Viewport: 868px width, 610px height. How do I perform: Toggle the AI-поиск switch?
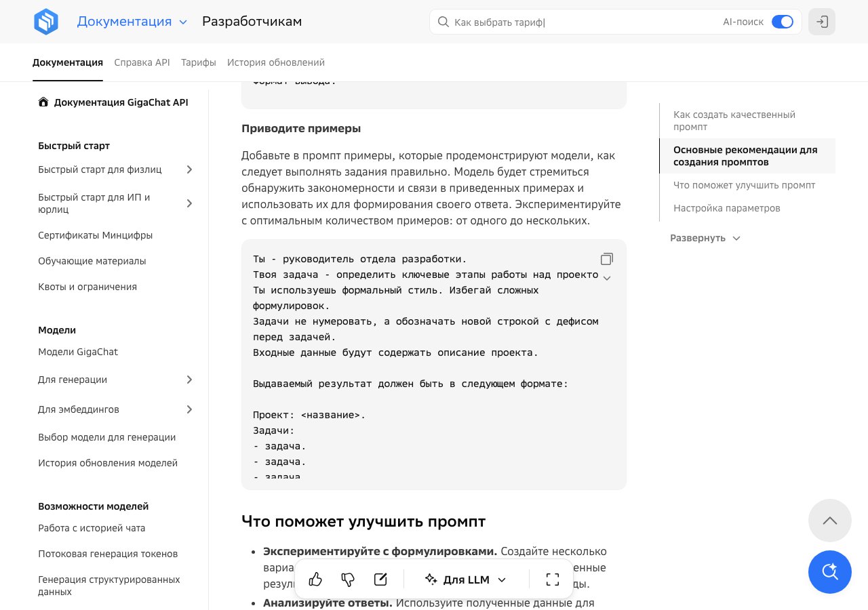click(x=783, y=22)
